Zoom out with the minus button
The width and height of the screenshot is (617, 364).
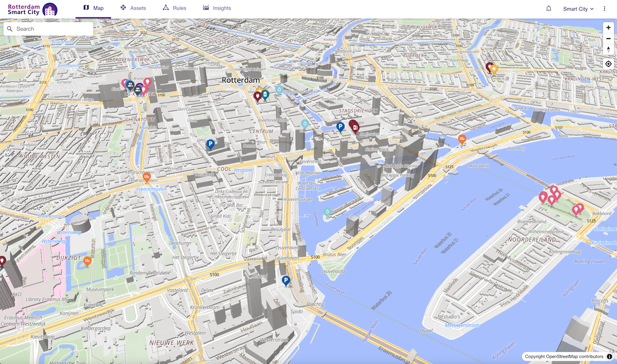click(608, 39)
